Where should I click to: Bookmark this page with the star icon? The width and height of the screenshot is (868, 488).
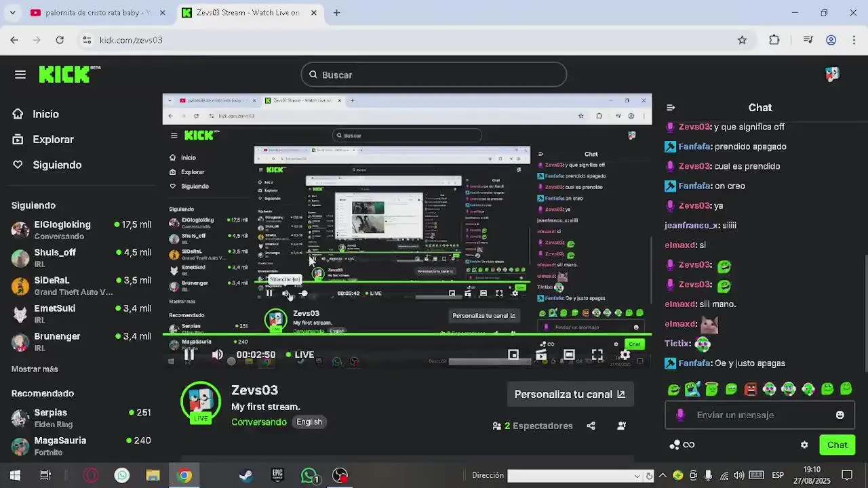[x=742, y=40]
